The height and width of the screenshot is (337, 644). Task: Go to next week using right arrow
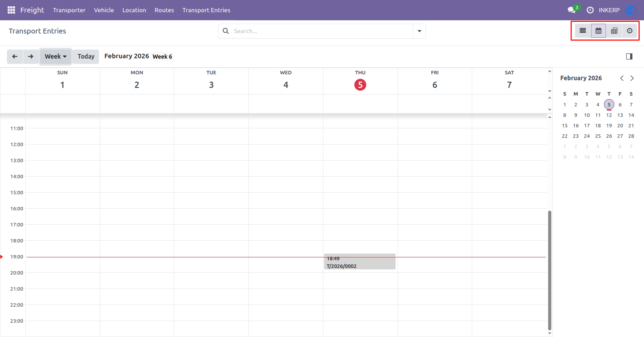point(31,57)
